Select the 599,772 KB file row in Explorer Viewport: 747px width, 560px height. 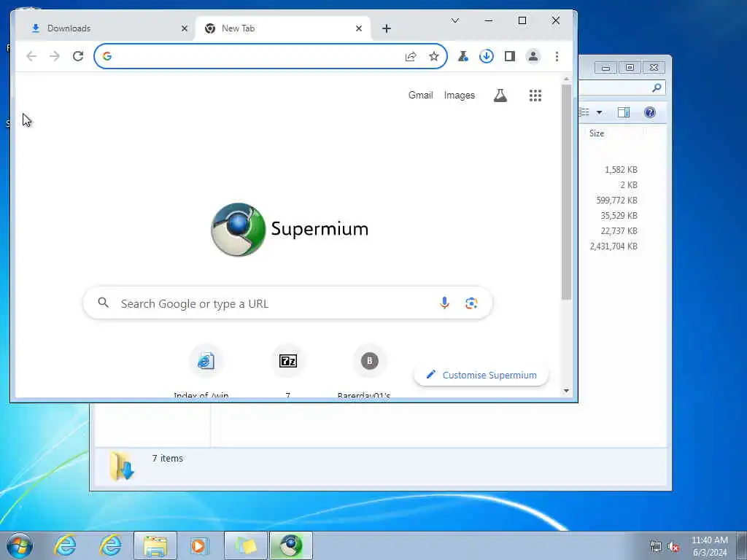tap(616, 201)
